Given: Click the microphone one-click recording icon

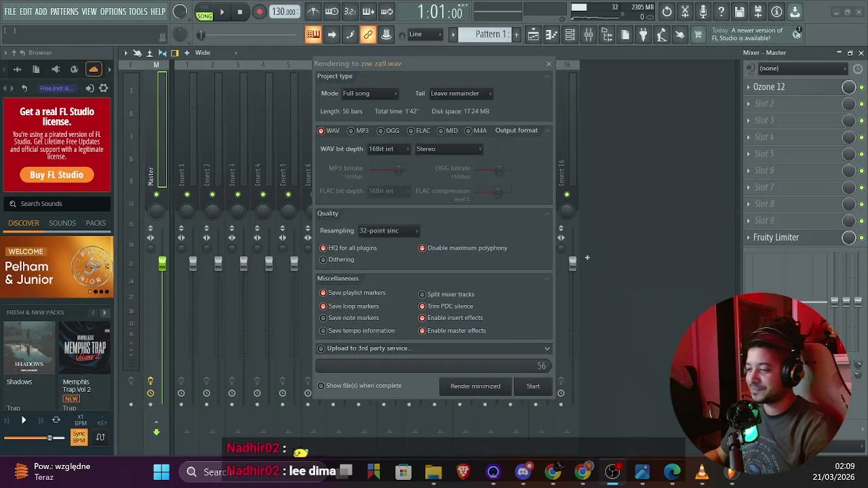Looking at the screenshot, I should tap(703, 12).
